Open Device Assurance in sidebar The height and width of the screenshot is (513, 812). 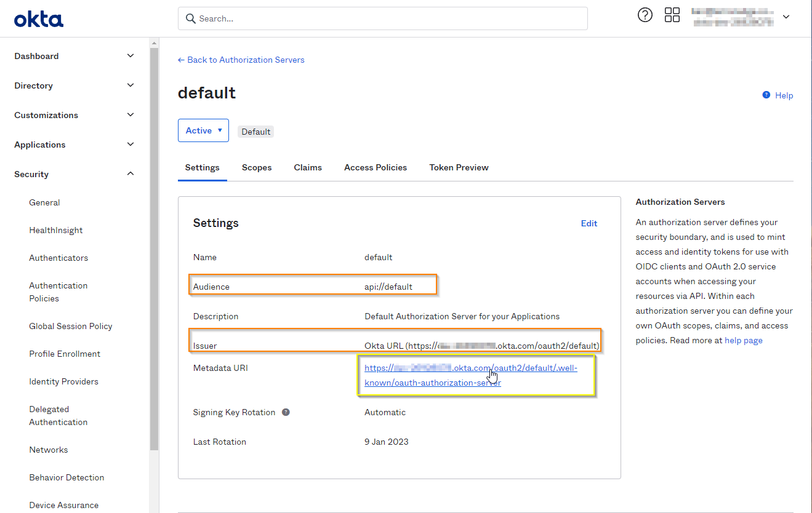[64, 505]
